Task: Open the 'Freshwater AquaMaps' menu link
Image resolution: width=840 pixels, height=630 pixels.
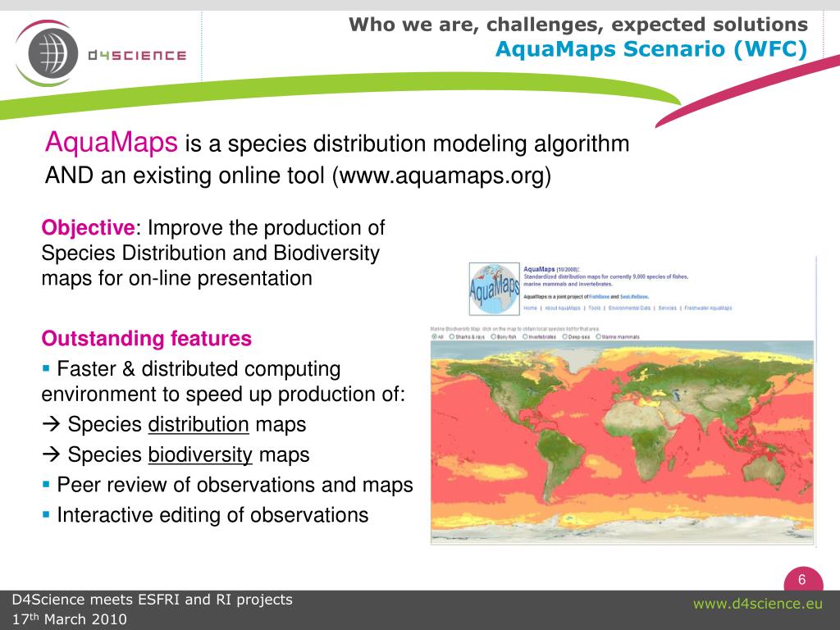Action: click(x=708, y=308)
